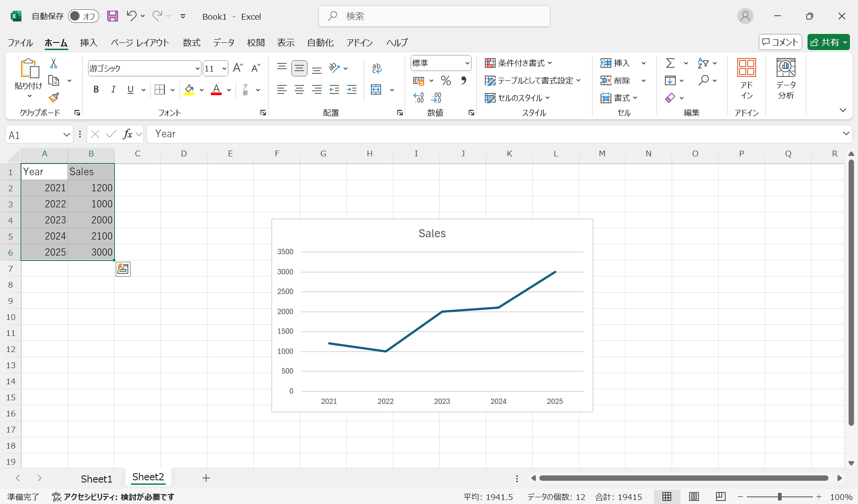The image size is (858, 504).
Task: Open the fill color dropdown arrow
Action: [x=202, y=89]
